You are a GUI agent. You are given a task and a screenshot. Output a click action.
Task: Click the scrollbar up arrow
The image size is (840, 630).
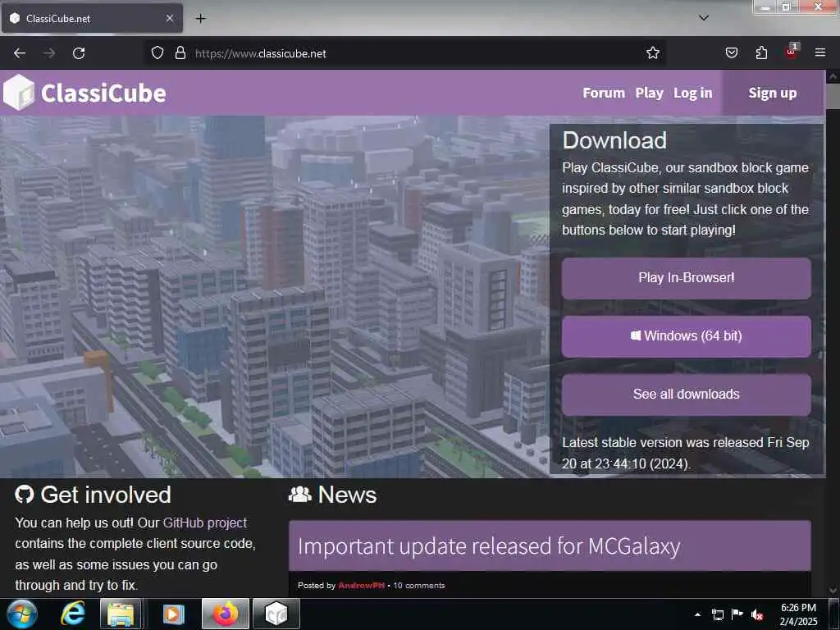[833, 76]
